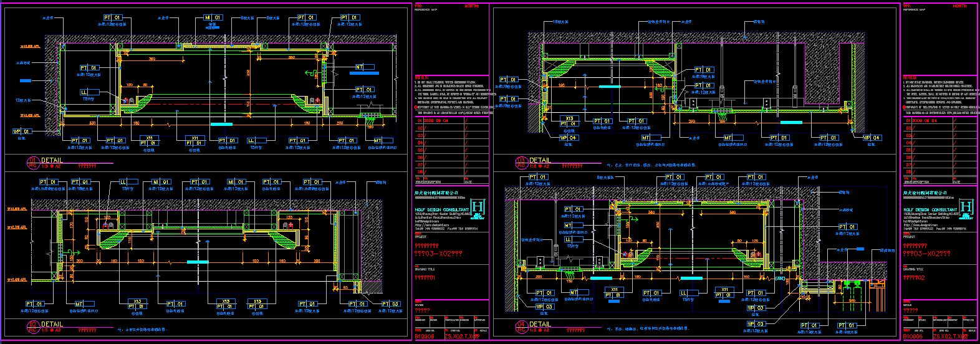
Task: Click job number B10906 on left sheet
Action: (x=426, y=337)
